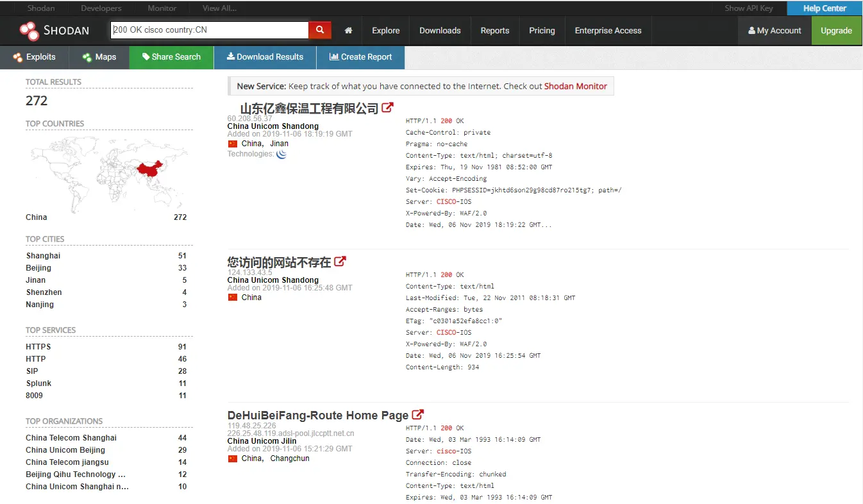Open Monitor in the top bar
863x504 pixels.
[x=162, y=8]
